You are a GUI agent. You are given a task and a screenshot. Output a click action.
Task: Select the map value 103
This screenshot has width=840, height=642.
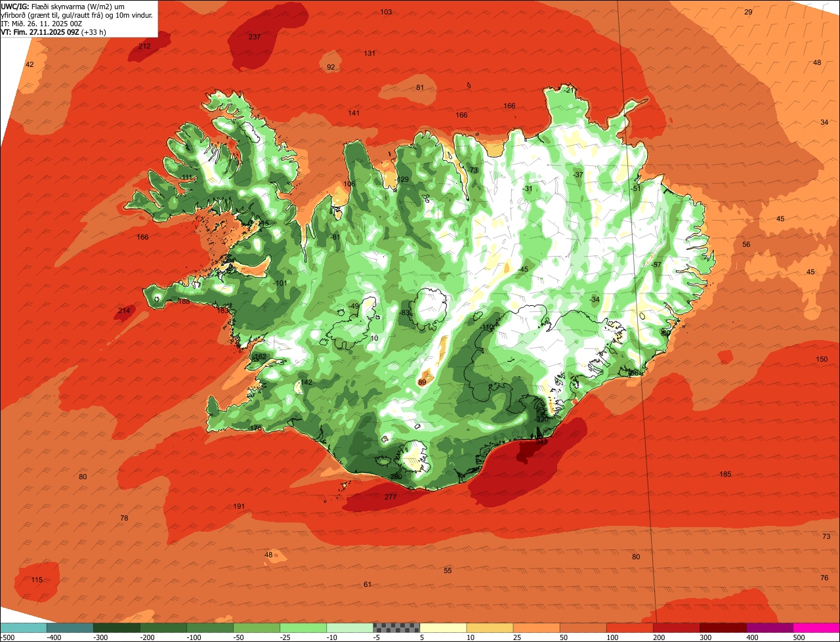[x=386, y=12]
